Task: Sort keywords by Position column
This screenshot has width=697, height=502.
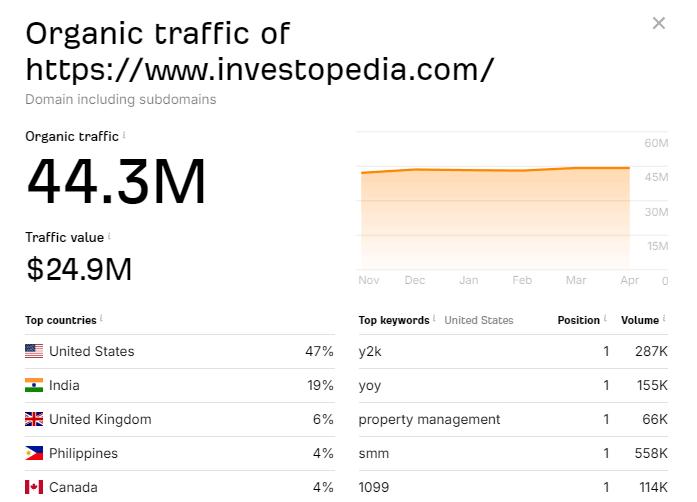Action: point(579,320)
